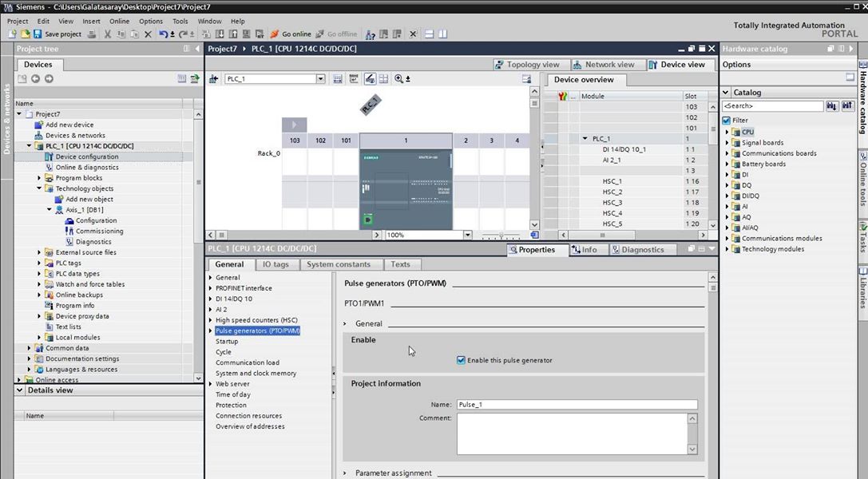Collapse PLC_1 row in Device overview
This screenshot has width=868, height=479.
(585, 139)
